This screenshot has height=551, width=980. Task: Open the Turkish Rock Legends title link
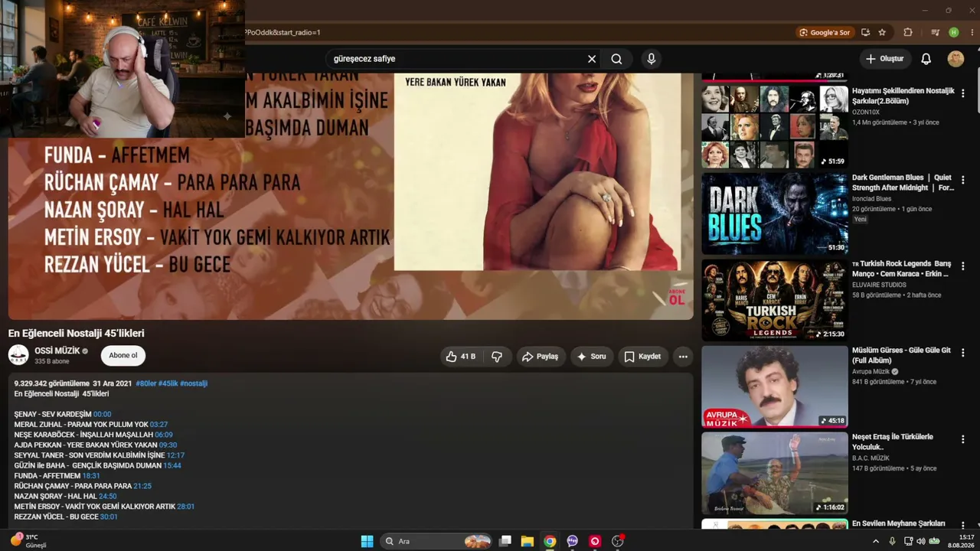coord(902,269)
